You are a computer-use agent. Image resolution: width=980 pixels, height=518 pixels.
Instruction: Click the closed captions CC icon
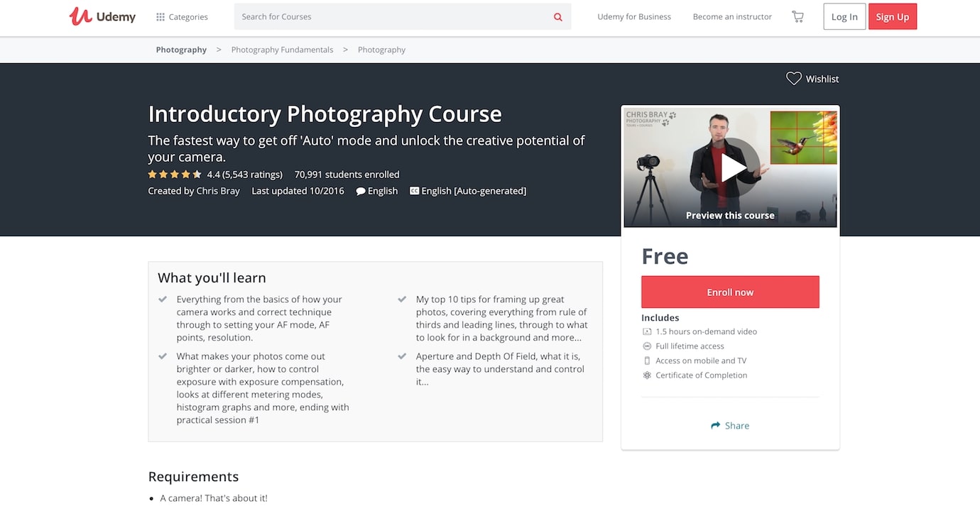414,191
